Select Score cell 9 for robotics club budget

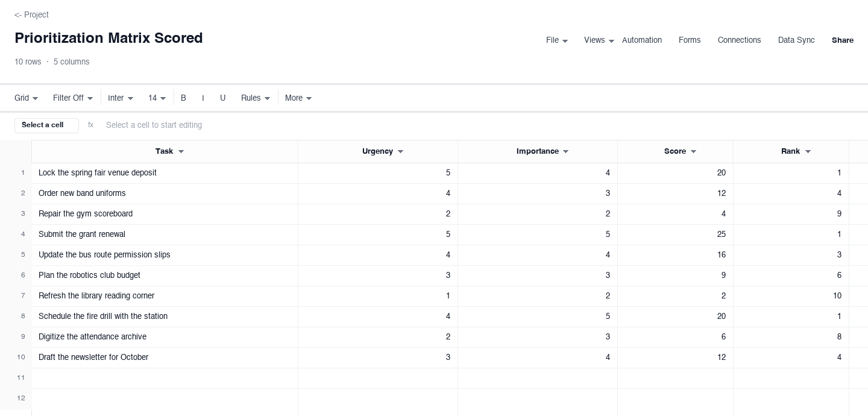point(675,276)
